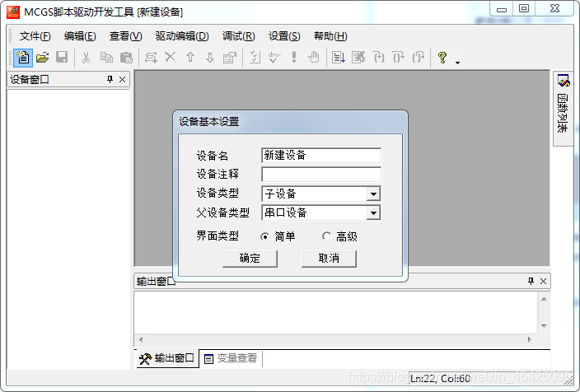Click the Add item plus toolbar icon
The width and height of the screenshot is (580, 392).
point(151,58)
